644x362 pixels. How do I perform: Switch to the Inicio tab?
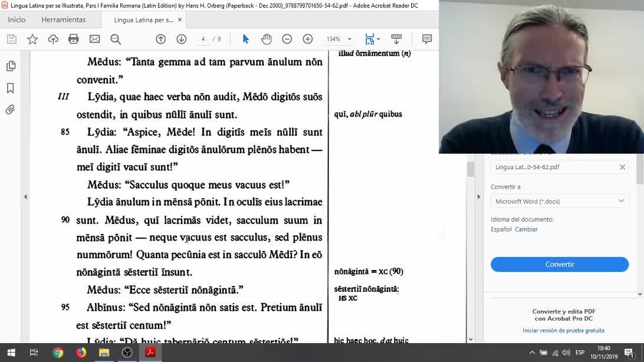(x=17, y=19)
